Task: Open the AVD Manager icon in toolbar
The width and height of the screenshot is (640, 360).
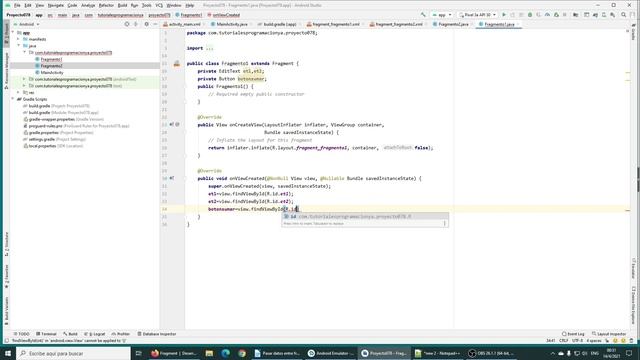Action: [x=604, y=15]
